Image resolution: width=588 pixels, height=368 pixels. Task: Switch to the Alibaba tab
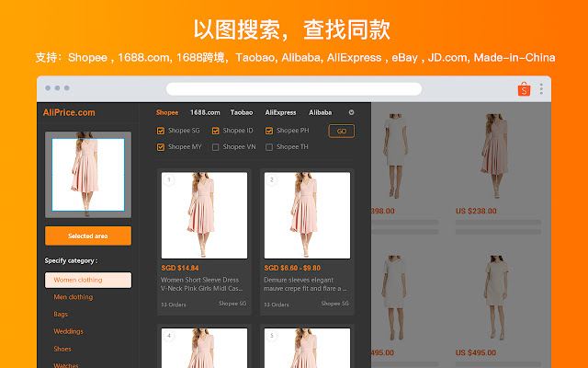(321, 112)
